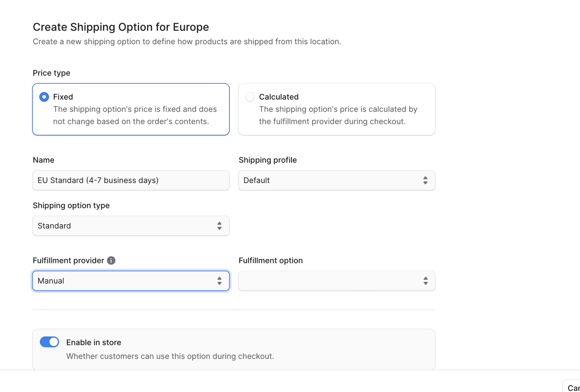The image size is (580, 392).
Task: Click the Calculated card description text
Action: (338, 115)
